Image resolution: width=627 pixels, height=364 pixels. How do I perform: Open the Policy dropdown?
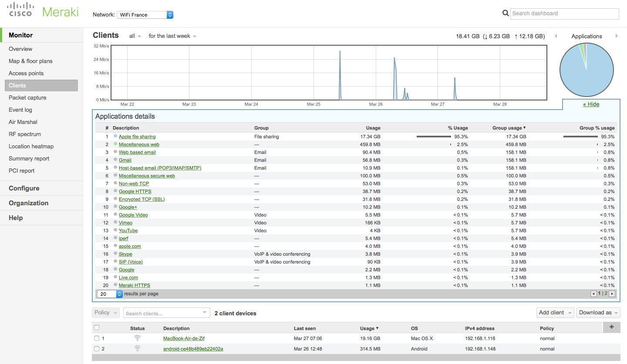(x=105, y=313)
